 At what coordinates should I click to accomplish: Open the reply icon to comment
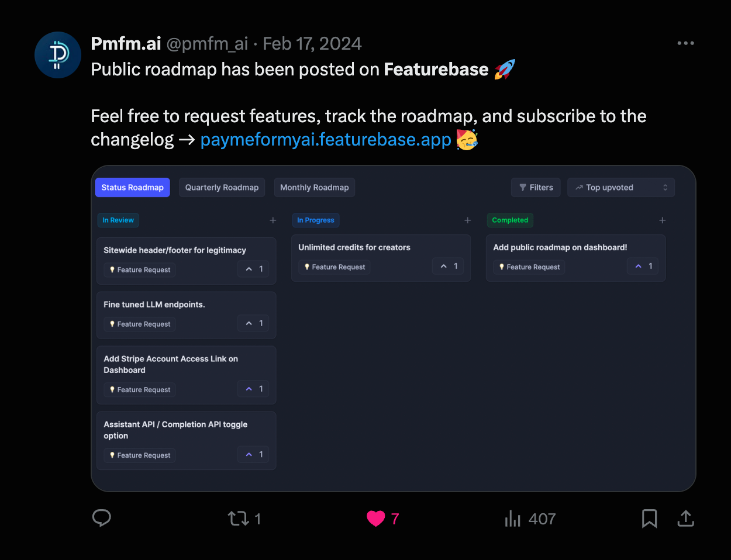coord(101,518)
